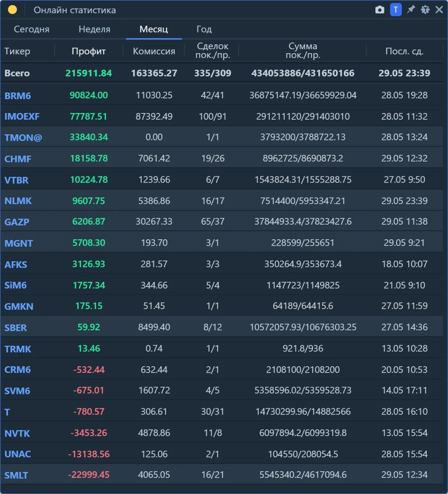Viewport: 448px width, 494px height.
Task: Click NVTK loss -3453.26
Action: tap(89, 433)
